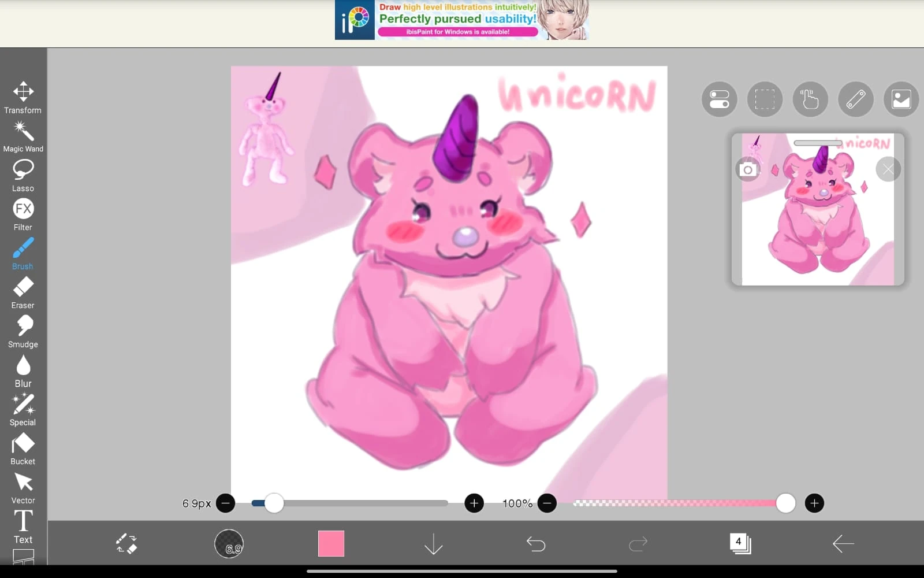Undo the last brush stroke
924x578 pixels.
coord(536,543)
